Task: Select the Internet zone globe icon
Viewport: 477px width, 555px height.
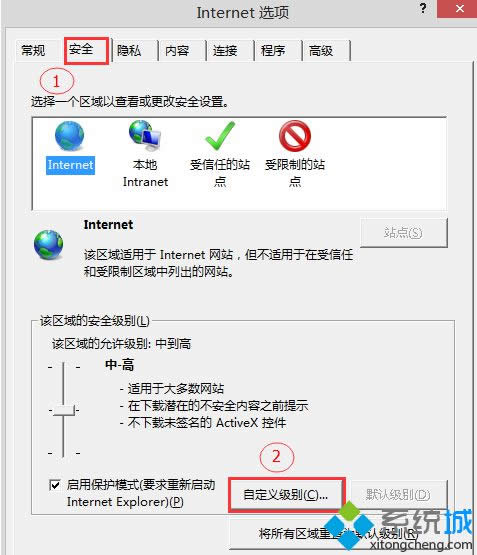Action: [70, 136]
